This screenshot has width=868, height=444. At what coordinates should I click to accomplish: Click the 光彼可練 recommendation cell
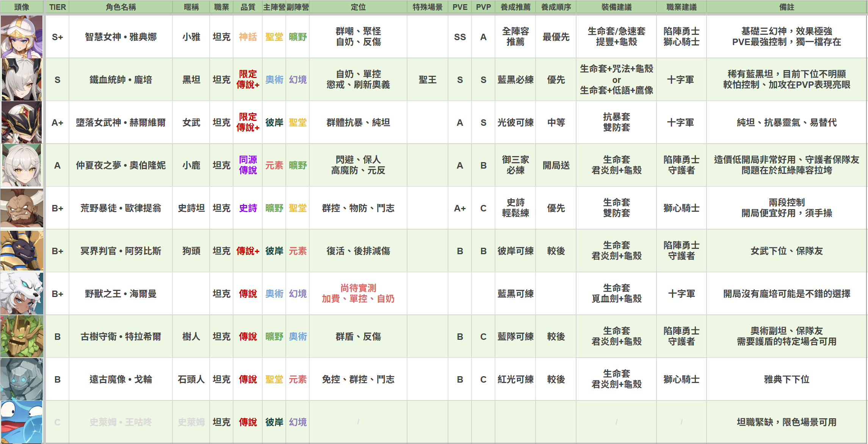click(x=515, y=122)
